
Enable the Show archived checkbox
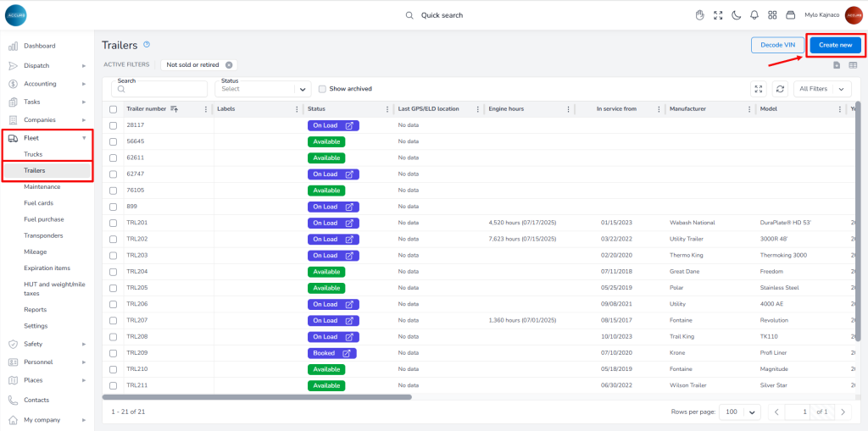click(322, 89)
